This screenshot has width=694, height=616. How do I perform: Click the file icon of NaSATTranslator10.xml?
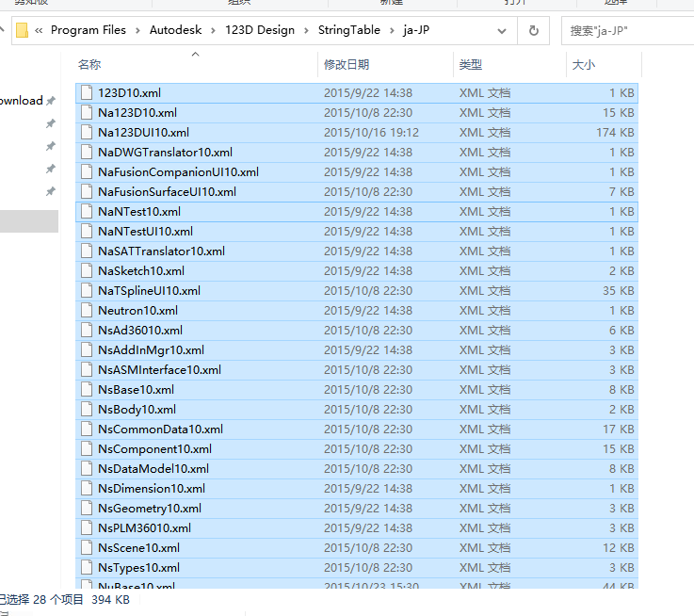pyautogui.click(x=87, y=251)
